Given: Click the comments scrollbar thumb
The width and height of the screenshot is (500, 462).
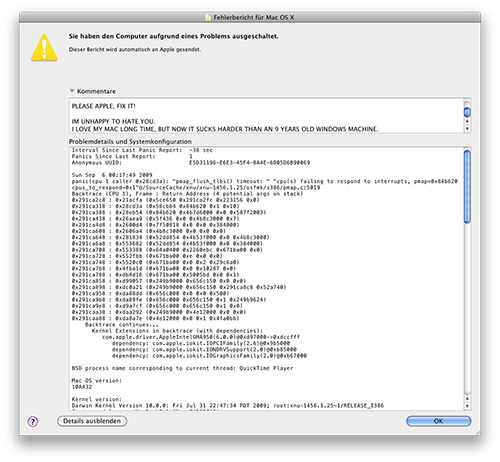Looking at the screenshot, I should pyautogui.click(x=467, y=112).
